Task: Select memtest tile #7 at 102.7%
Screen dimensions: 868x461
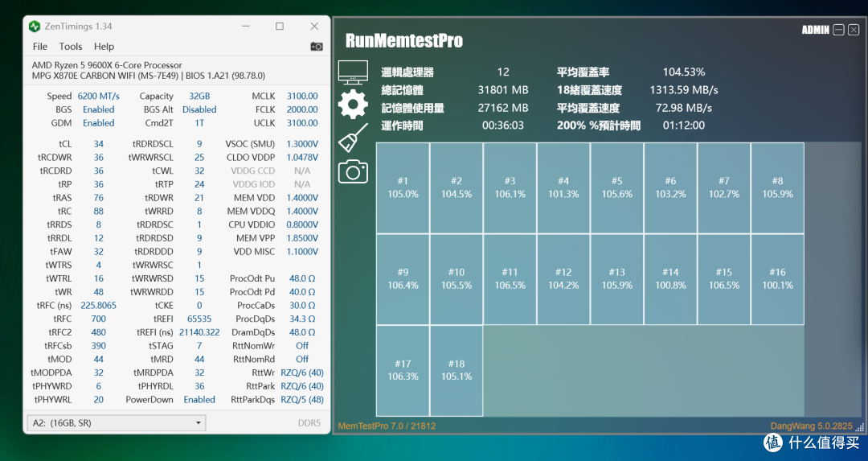Action: (724, 187)
